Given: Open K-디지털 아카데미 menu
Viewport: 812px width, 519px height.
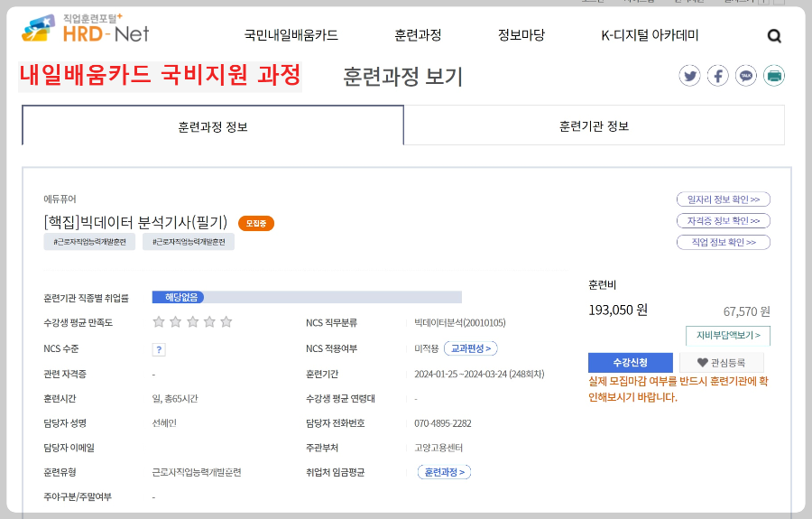Looking at the screenshot, I should point(650,35).
